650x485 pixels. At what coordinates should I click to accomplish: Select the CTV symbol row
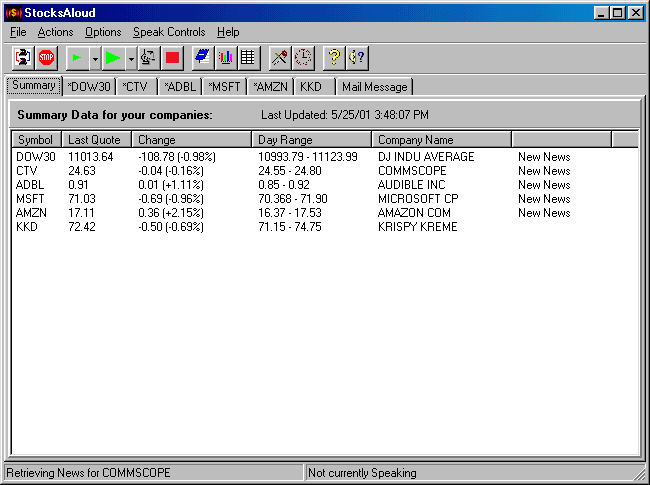coord(27,171)
